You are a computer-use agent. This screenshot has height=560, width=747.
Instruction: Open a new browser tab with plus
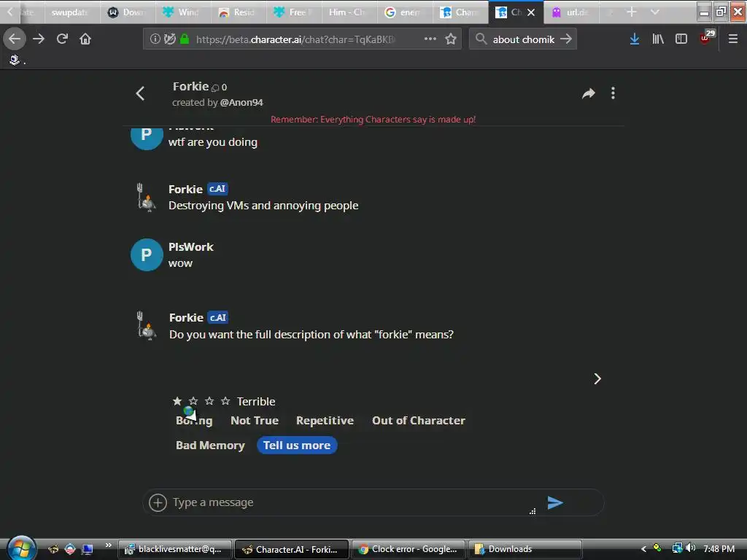(x=631, y=12)
